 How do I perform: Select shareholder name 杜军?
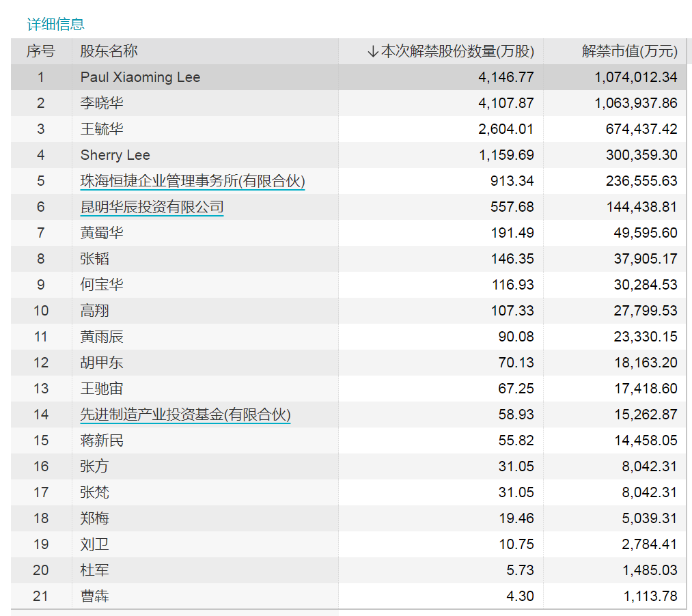(94, 570)
